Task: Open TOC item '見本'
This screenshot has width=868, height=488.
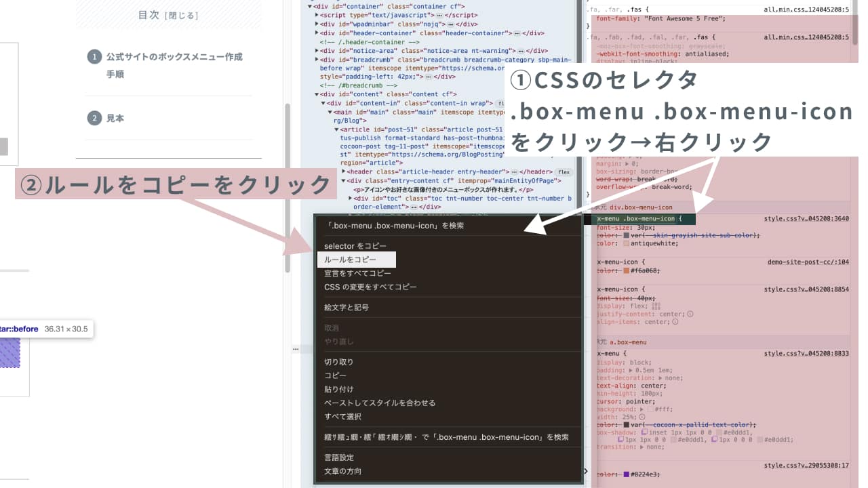Action: 115,118
